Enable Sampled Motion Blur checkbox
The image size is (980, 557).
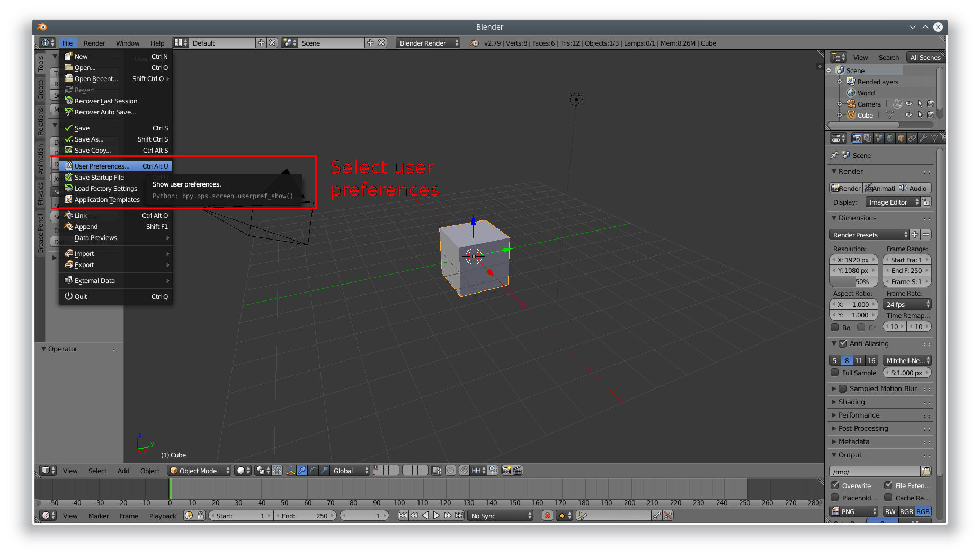[x=843, y=388]
